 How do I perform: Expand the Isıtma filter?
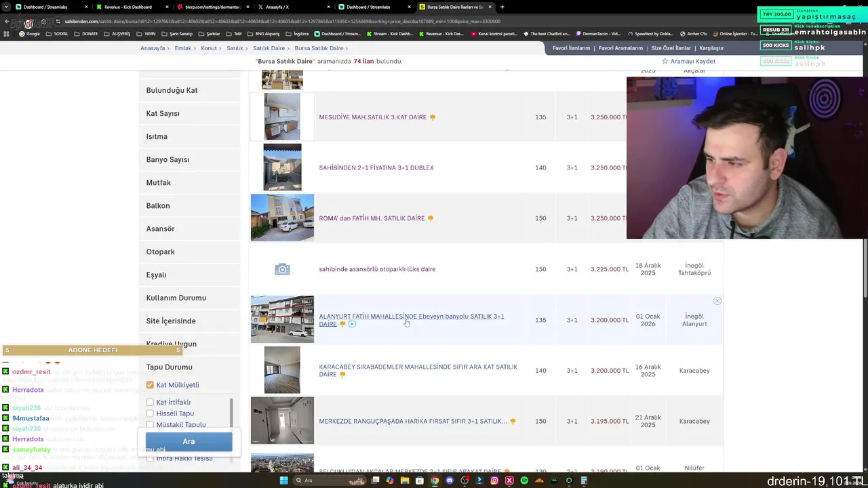[x=189, y=136]
